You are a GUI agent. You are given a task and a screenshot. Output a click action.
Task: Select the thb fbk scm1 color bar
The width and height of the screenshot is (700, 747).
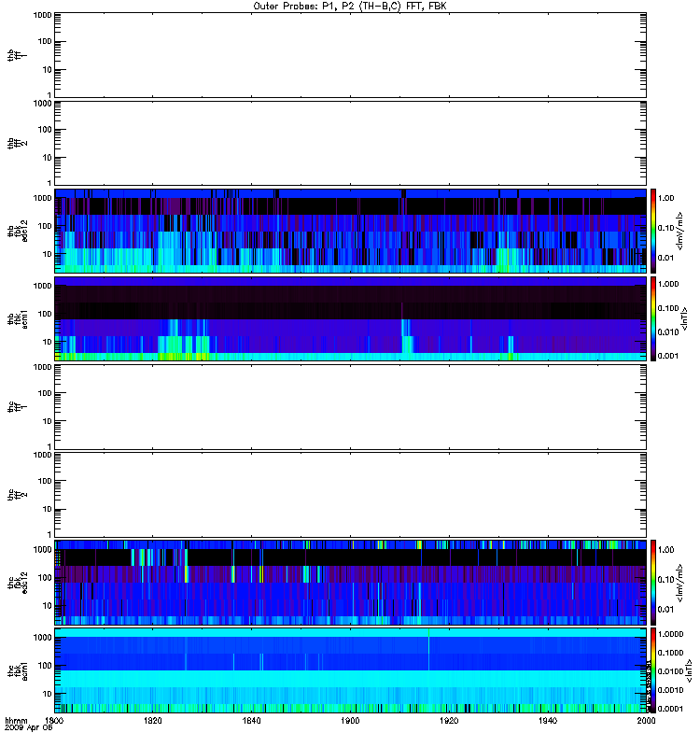[653, 318]
